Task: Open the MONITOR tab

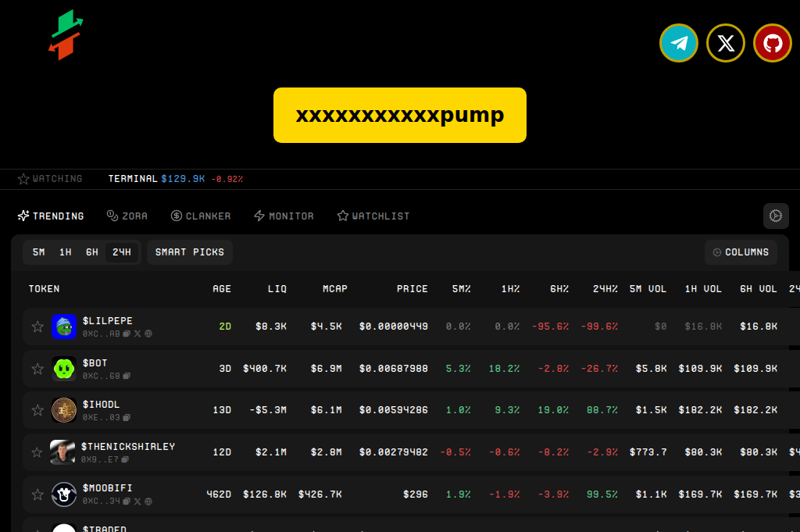Action: [284, 216]
